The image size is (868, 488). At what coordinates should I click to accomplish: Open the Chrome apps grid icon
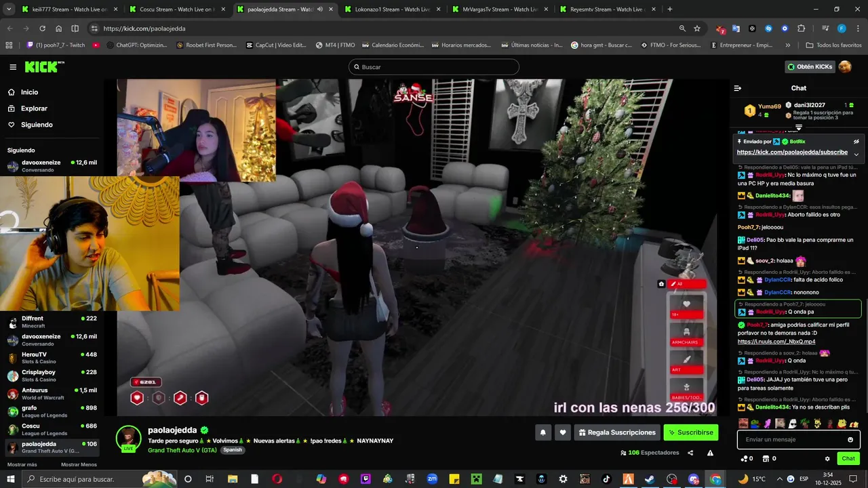click(9, 45)
